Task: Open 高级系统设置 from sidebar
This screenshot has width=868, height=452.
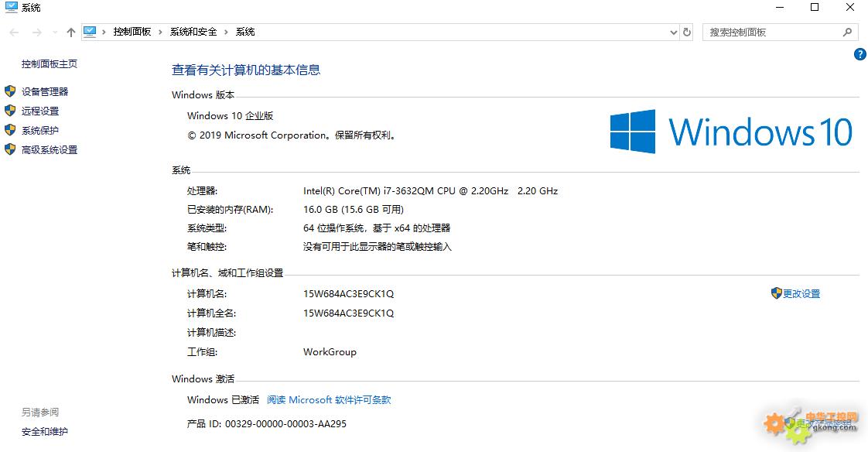Action: (50, 149)
